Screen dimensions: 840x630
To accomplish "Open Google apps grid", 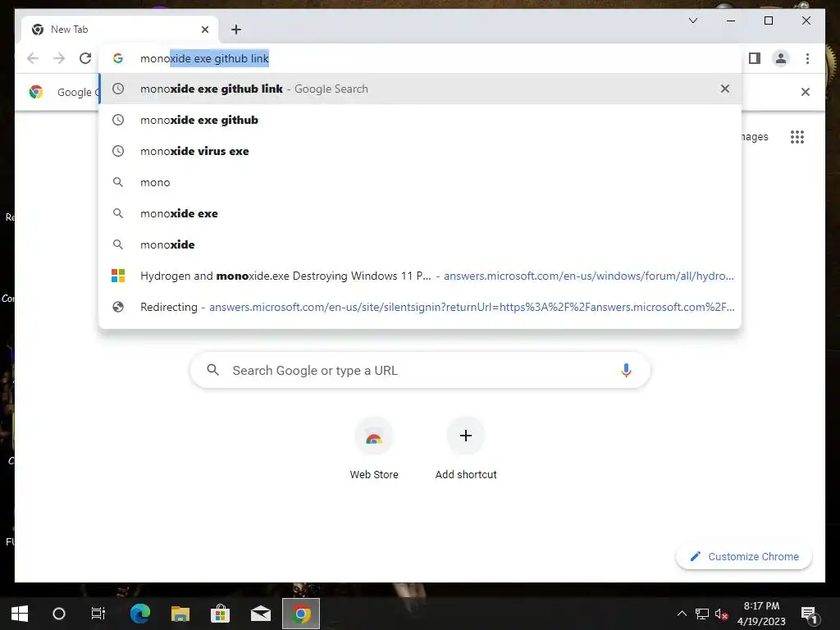I will coord(797,137).
